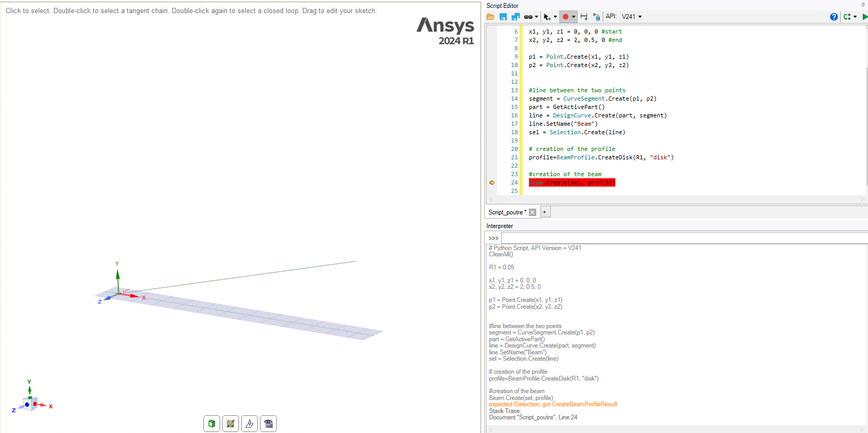Expand the chain link icon dropdown

[x=536, y=17]
